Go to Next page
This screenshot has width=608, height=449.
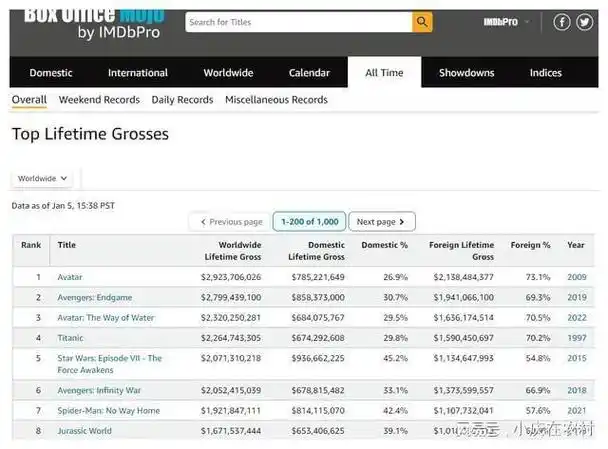[x=382, y=222]
